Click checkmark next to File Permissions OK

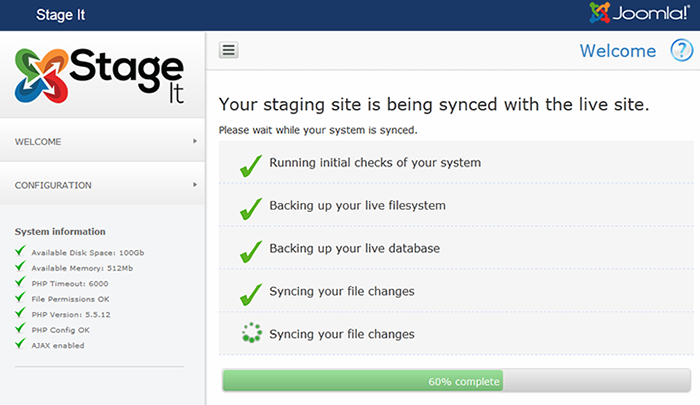pyautogui.click(x=20, y=297)
